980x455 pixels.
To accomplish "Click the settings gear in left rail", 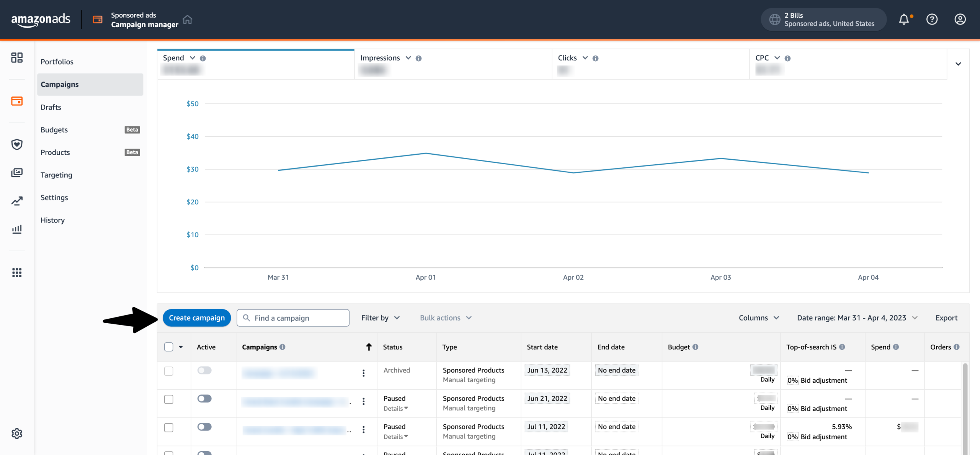I will coord(17,434).
